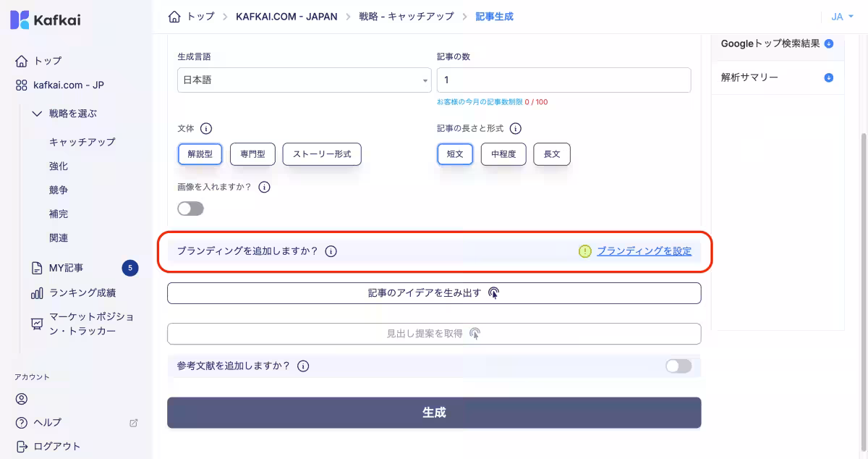Viewport: 868px width, 459px height.
Task: Click the download icon beside 解析サマリー
Action: 828,77
